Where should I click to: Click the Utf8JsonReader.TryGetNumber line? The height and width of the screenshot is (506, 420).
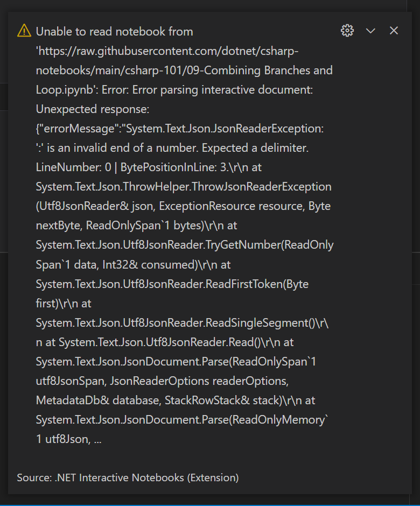(185, 245)
